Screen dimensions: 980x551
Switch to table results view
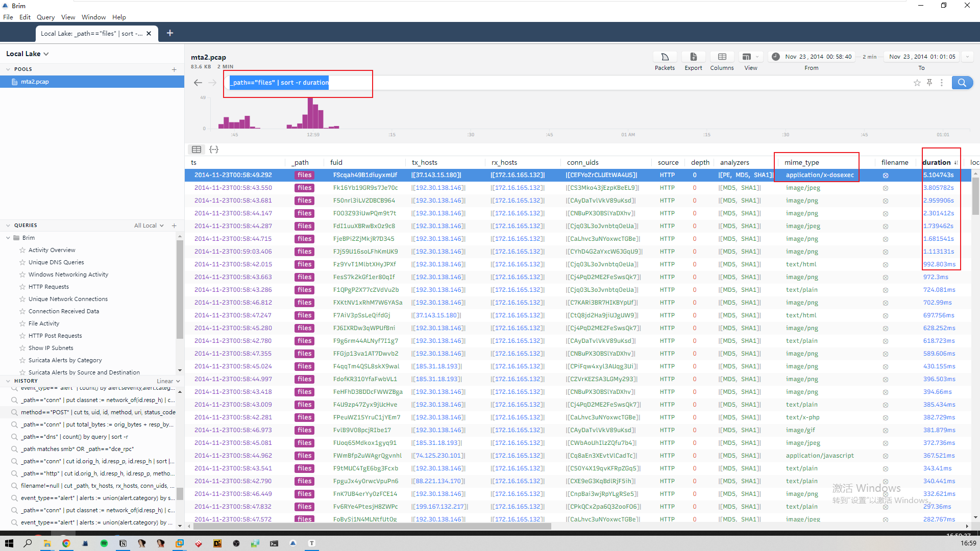(x=197, y=149)
